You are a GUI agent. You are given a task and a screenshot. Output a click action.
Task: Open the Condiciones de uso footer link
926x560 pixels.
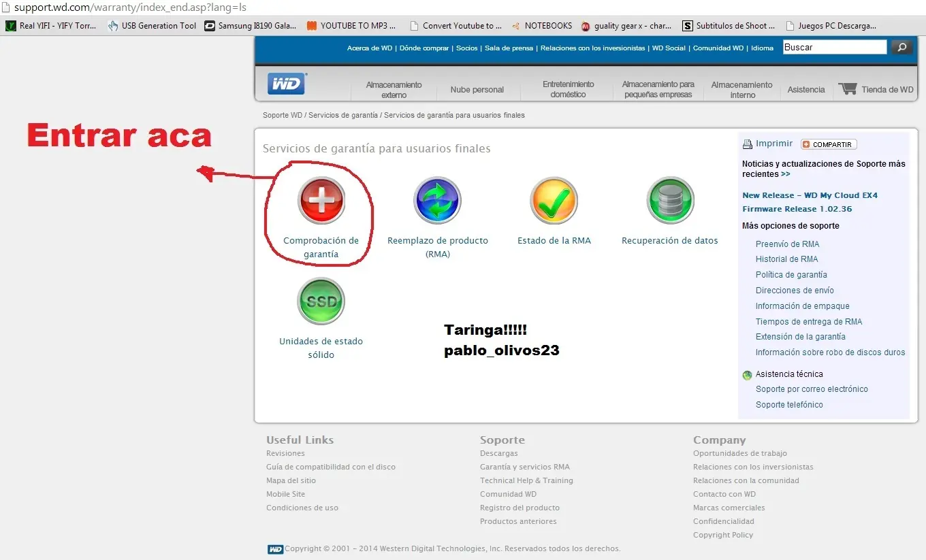[x=302, y=508]
